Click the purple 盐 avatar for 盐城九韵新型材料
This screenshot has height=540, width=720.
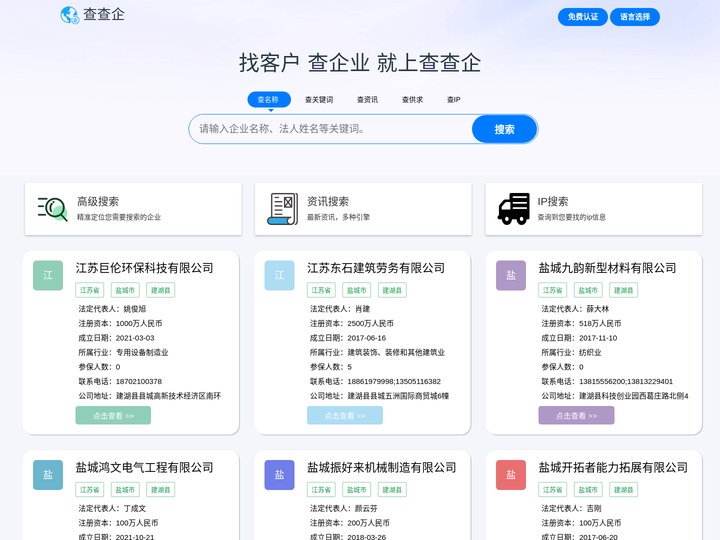[x=511, y=275]
